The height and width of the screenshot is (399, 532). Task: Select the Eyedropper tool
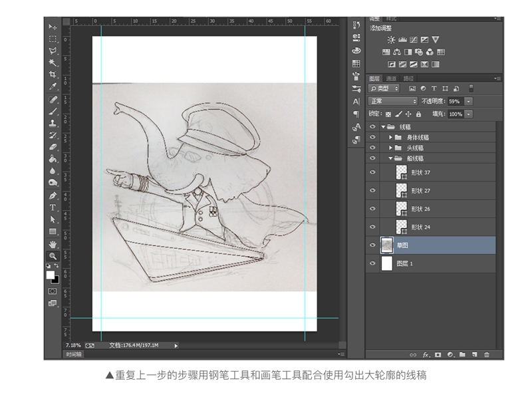(53, 86)
